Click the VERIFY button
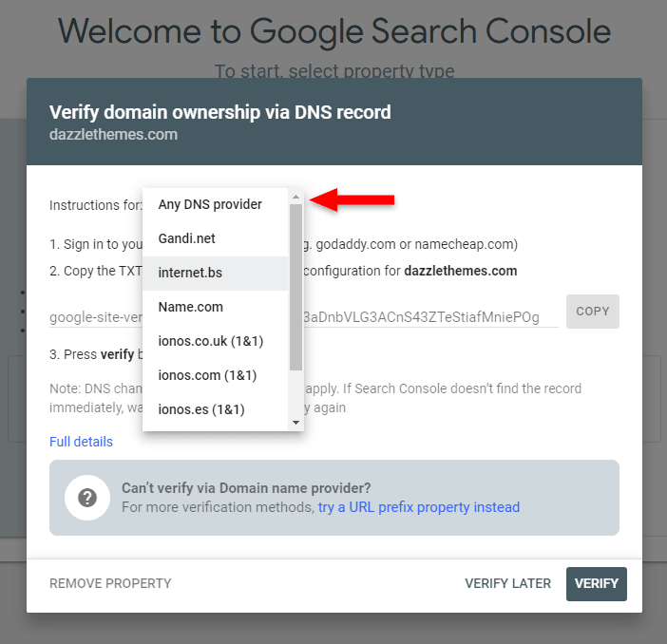Image resolution: width=667 pixels, height=644 pixels. point(597,583)
